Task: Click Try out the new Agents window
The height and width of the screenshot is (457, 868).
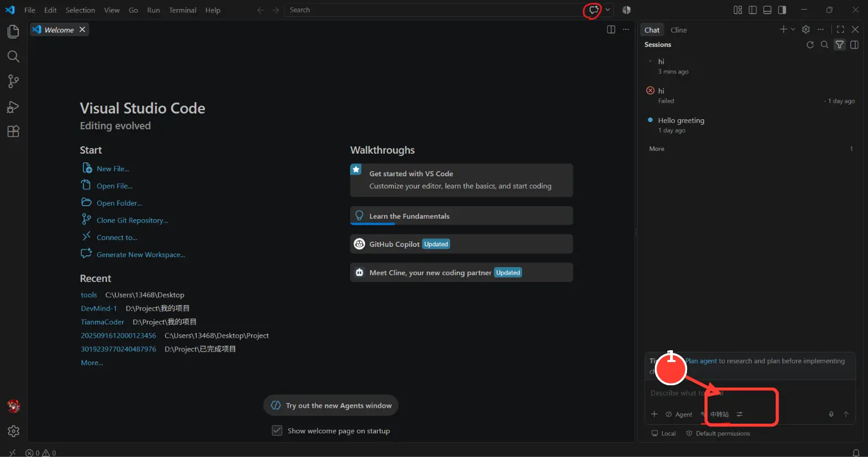Action: [x=331, y=406]
